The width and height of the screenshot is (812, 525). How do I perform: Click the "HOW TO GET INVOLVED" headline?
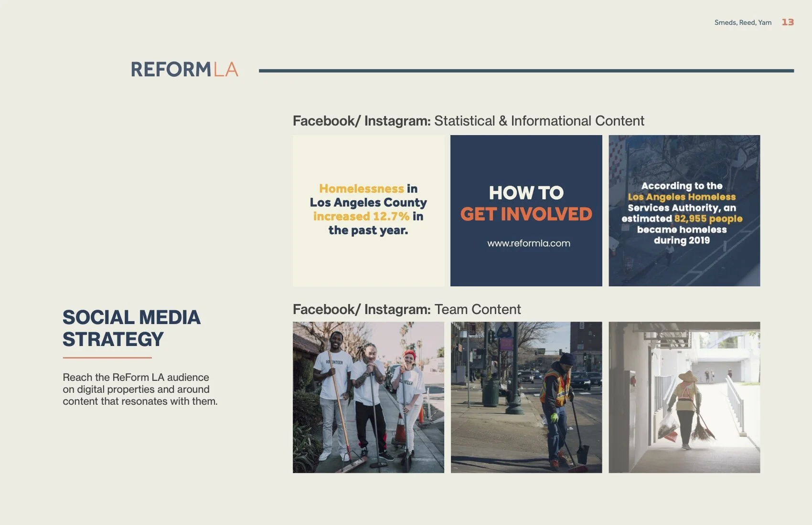[x=526, y=203]
